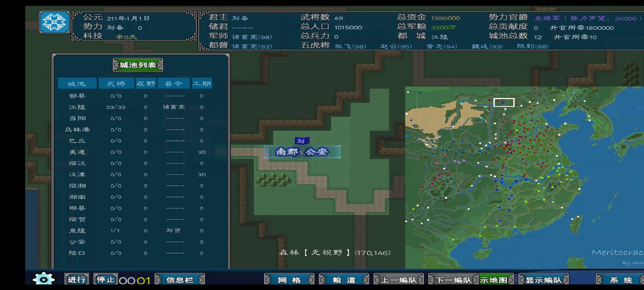Select 鄂县 in the city list
The height and width of the screenshot is (290, 644).
77,96
